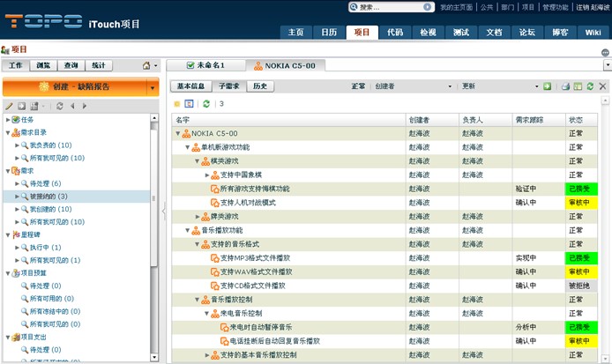Viewport: 612px width, 364px height.
Task: Click the search go button in search box
Action: point(428,7)
